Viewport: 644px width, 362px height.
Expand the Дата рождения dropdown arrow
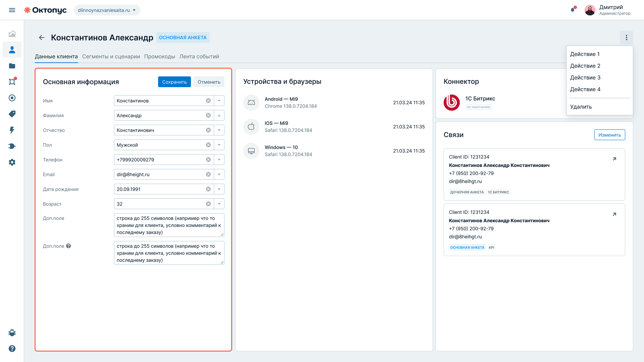pyautogui.click(x=219, y=189)
